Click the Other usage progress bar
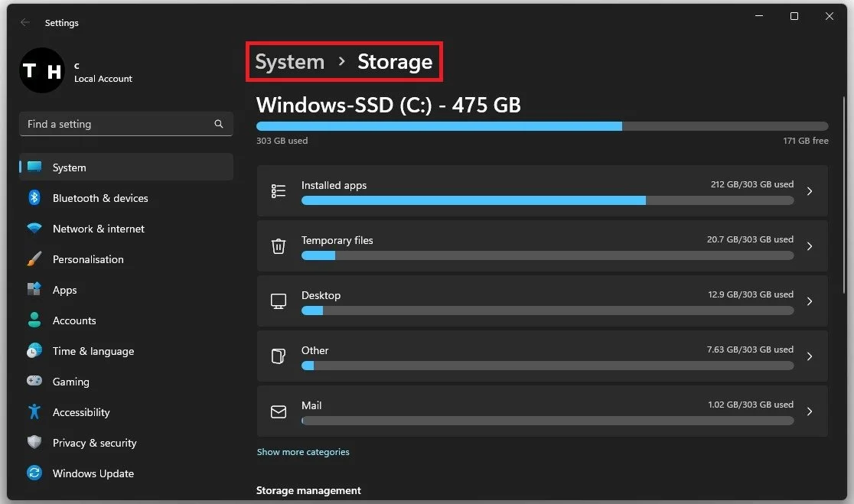 pos(547,366)
